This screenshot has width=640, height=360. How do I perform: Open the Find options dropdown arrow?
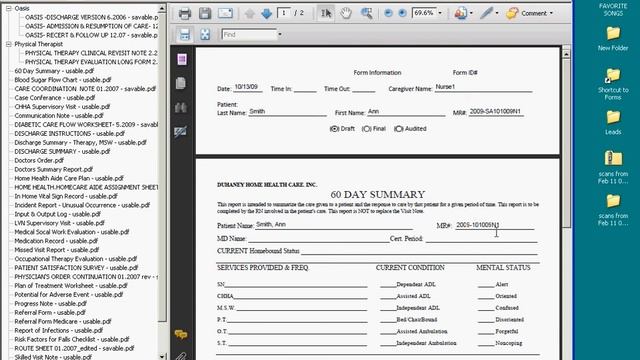click(280, 34)
